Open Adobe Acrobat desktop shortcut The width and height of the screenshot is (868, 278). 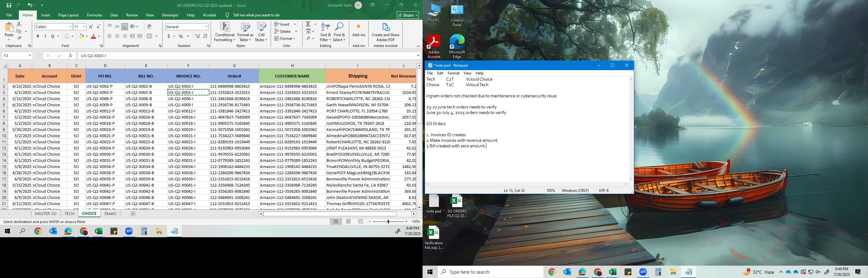[434, 46]
